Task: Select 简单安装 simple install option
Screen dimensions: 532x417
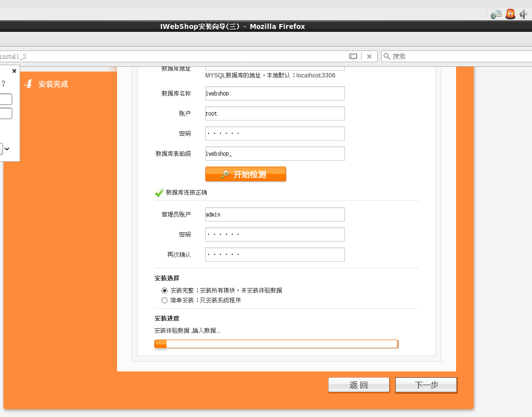Action: (x=165, y=300)
